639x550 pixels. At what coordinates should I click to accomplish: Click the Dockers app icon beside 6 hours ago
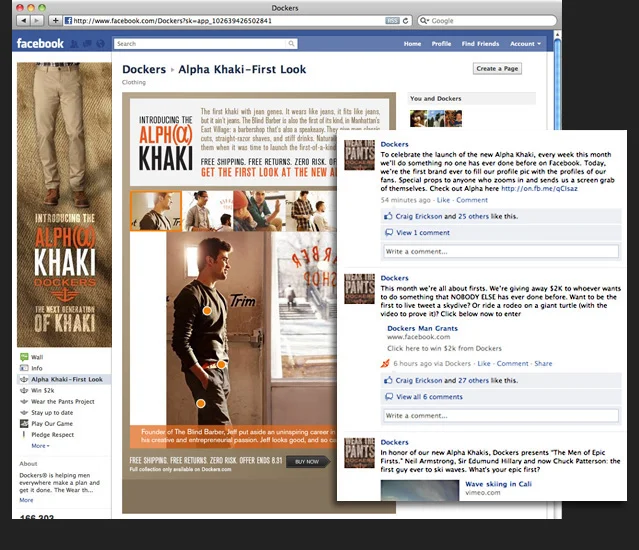(x=385, y=363)
